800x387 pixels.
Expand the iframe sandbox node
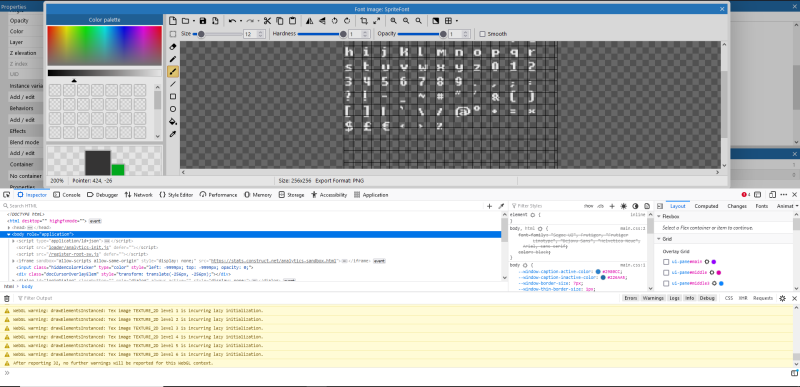14,261
